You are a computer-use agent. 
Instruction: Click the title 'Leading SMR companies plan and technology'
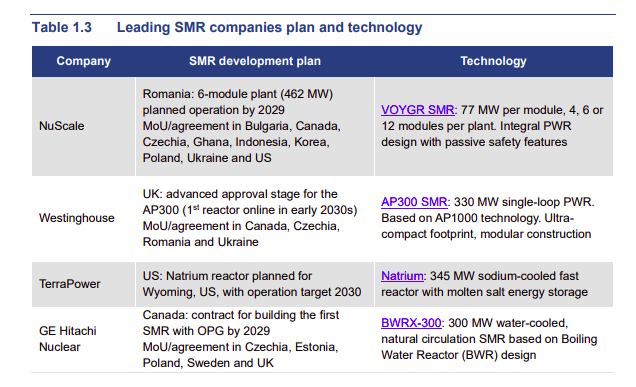[269, 28]
